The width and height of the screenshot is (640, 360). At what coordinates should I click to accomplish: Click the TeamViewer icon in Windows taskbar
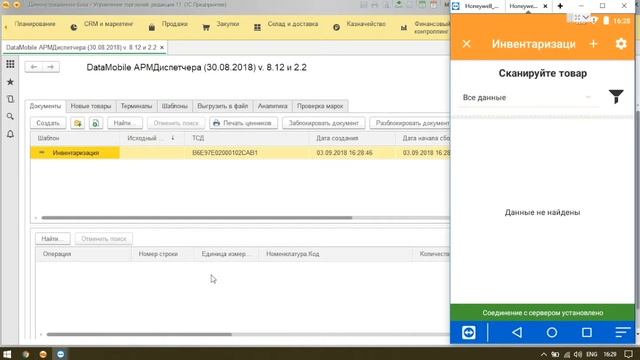click(60, 354)
